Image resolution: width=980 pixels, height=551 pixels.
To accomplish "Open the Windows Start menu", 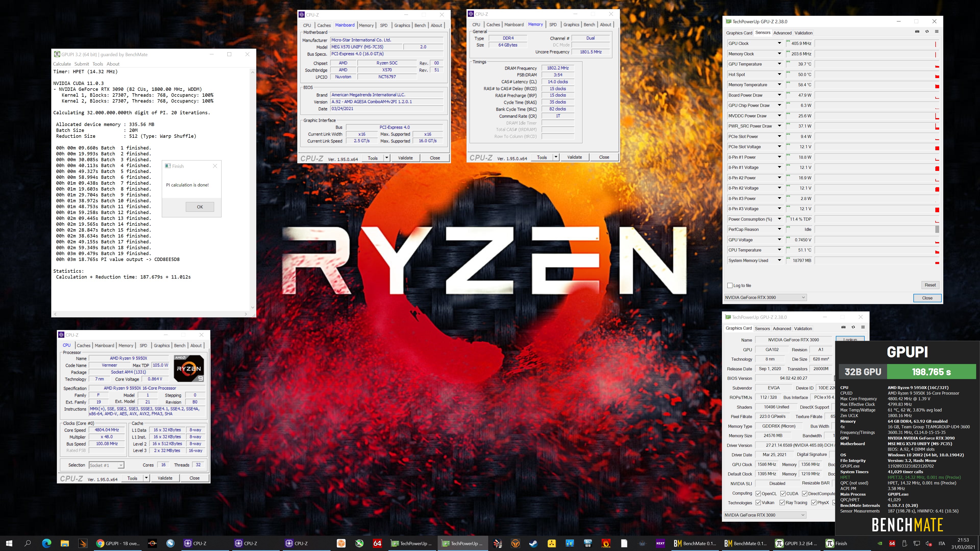I will point(9,543).
